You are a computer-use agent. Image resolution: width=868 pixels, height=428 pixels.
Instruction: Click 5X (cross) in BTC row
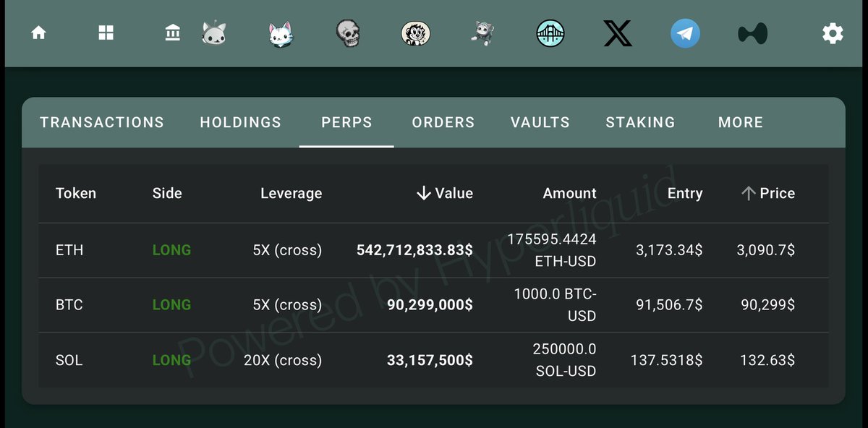point(287,305)
